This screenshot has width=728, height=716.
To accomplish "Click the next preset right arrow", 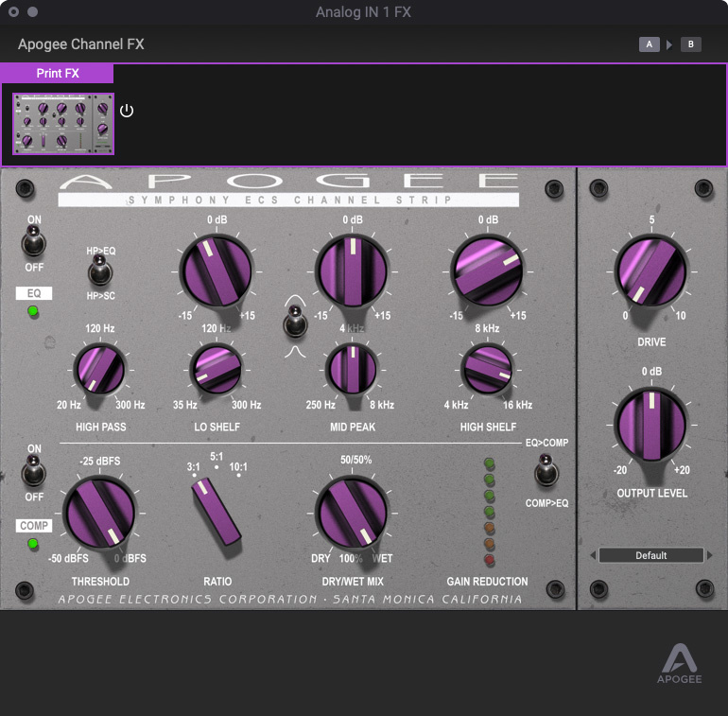I will coord(711,555).
